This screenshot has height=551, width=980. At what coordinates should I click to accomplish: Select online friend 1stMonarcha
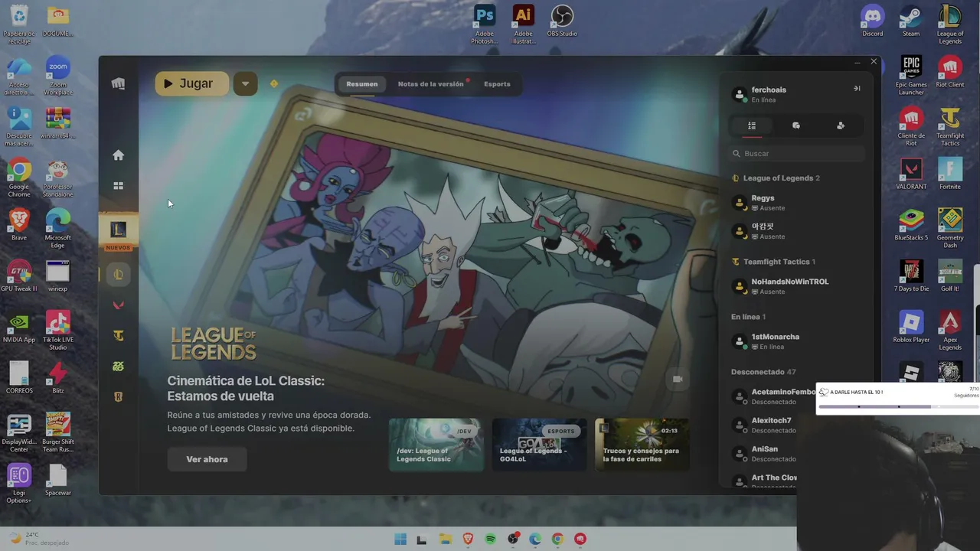click(796, 341)
